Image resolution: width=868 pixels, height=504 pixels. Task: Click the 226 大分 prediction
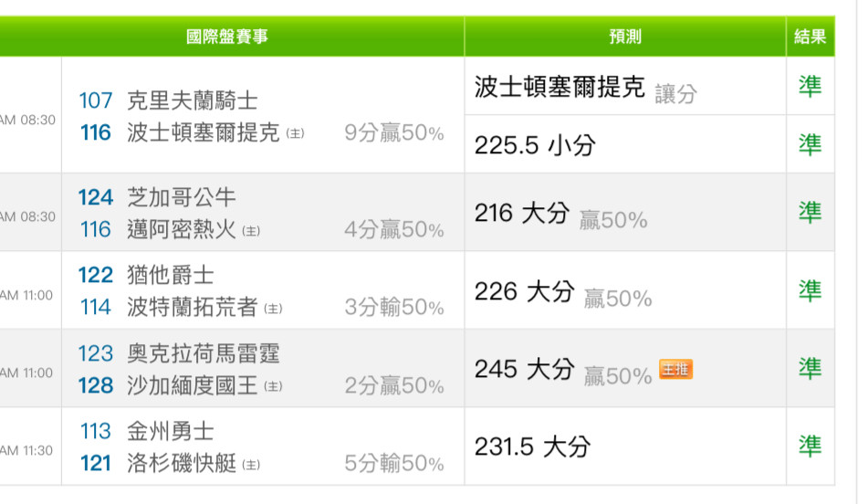pos(524,291)
